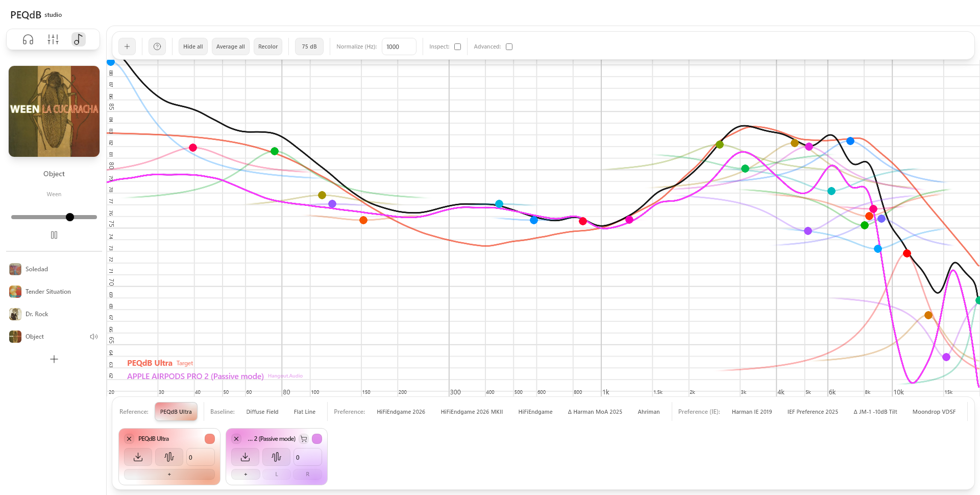Select the Moondrop VDSF target
This screenshot has width=980, height=495.
coord(934,412)
